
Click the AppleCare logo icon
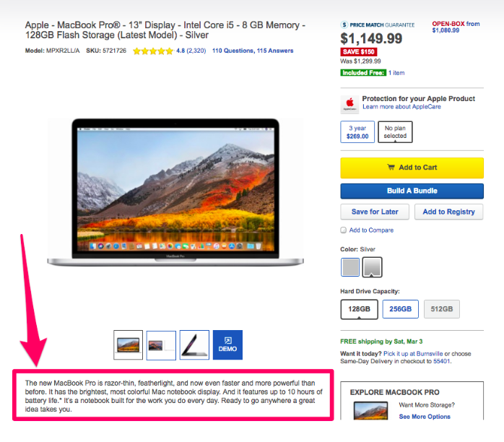point(349,104)
